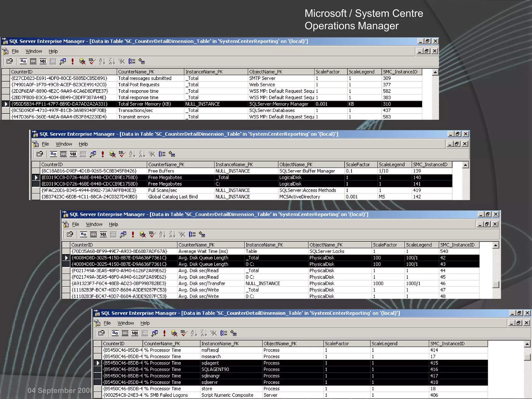Click SMC_InstanceID header in % Processor Time window

tap(458, 343)
